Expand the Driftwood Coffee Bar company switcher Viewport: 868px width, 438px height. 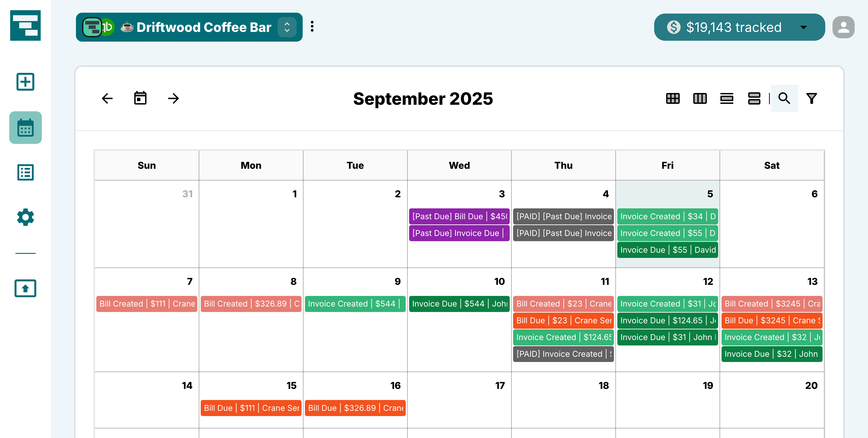(x=287, y=27)
